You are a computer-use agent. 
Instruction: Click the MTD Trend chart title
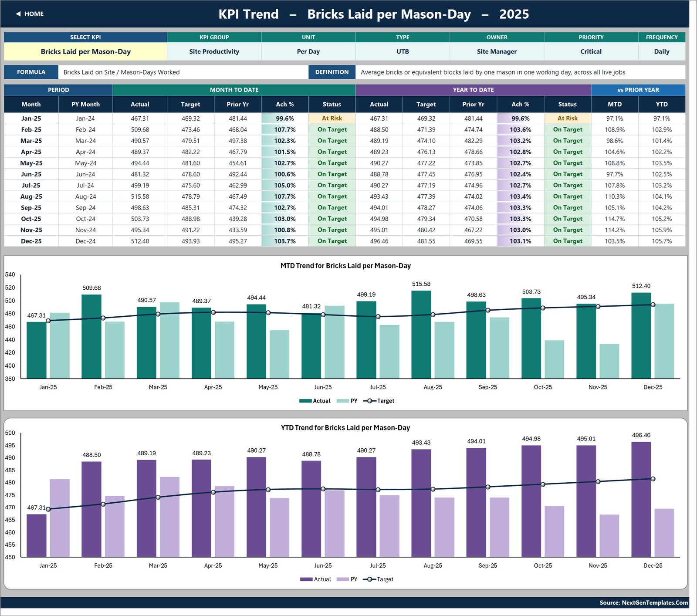click(345, 266)
